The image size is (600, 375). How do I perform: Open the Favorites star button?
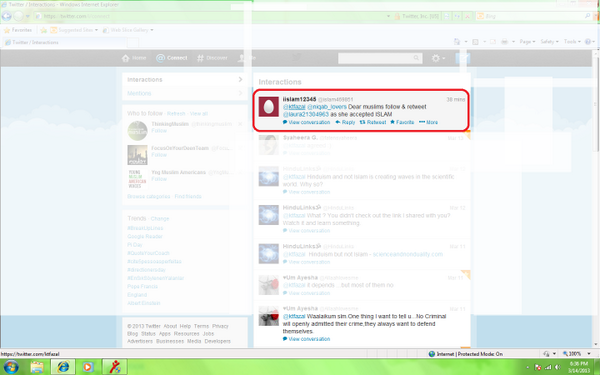[18, 30]
